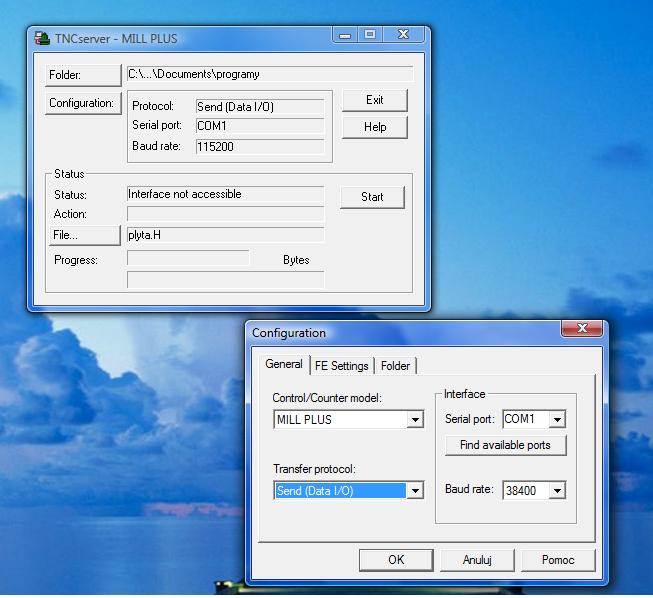Maximize the TNCserver window
The height and width of the screenshot is (598, 653).
[370, 35]
